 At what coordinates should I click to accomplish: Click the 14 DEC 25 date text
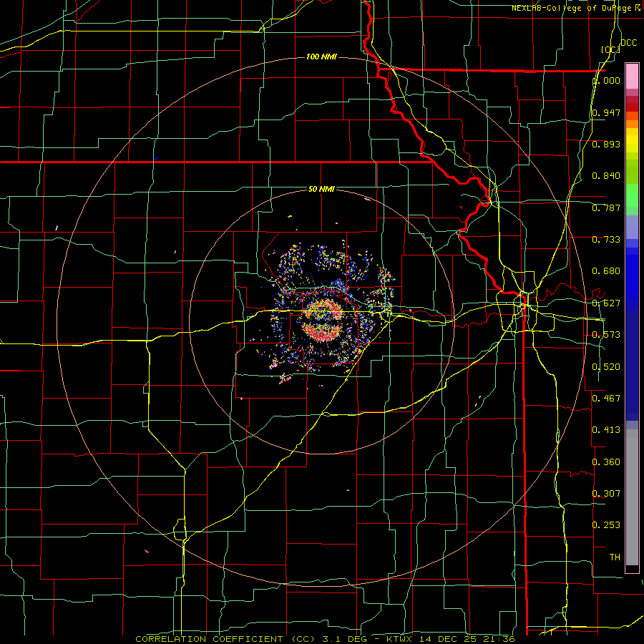448,639
